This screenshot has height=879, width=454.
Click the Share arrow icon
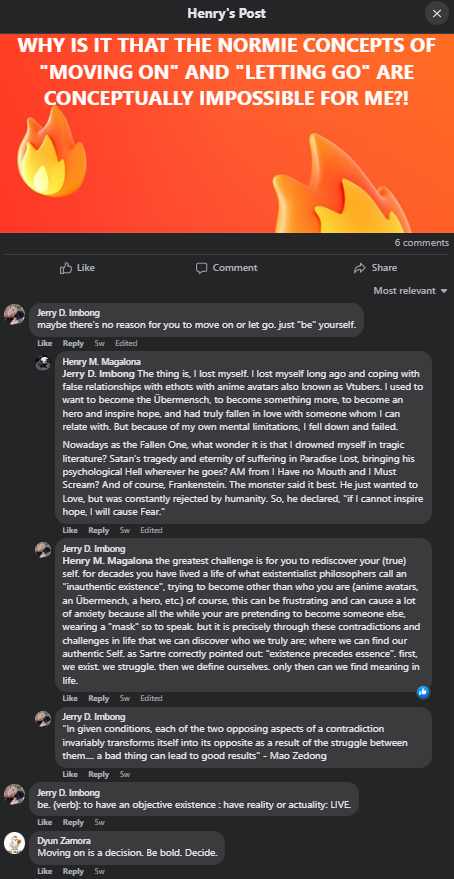click(360, 268)
